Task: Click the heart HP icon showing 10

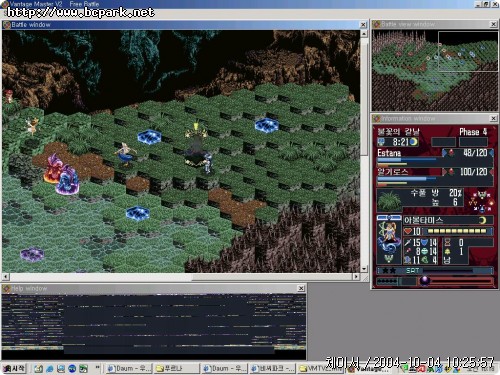Action: pyautogui.click(x=407, y=231)
